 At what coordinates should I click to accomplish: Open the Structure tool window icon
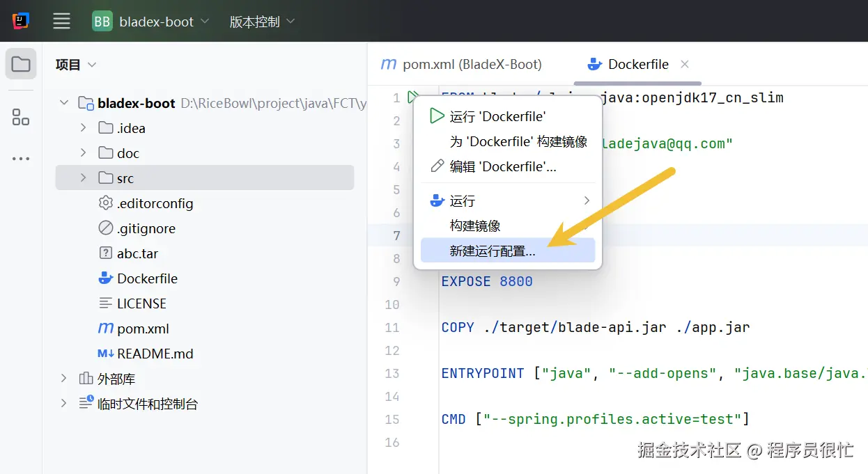tap(21, 117)
